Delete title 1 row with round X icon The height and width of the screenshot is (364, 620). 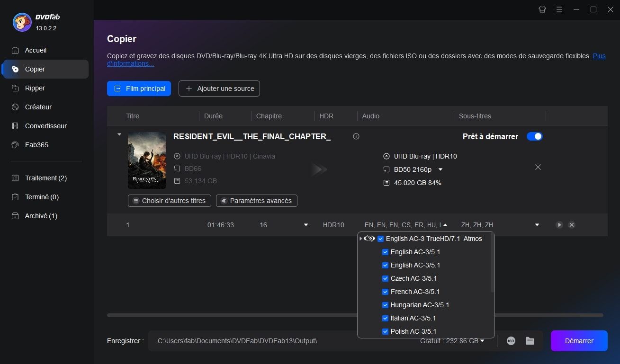572,225
